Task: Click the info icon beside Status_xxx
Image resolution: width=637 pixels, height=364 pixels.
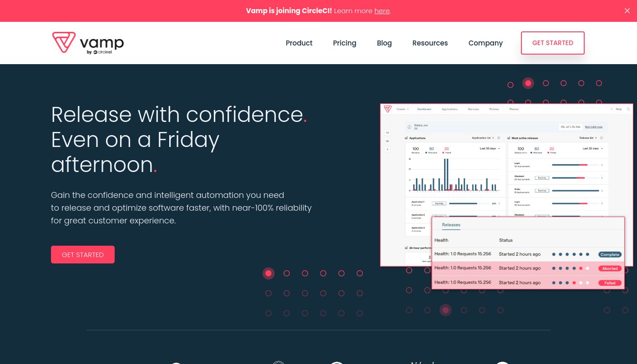Action: 409,127
